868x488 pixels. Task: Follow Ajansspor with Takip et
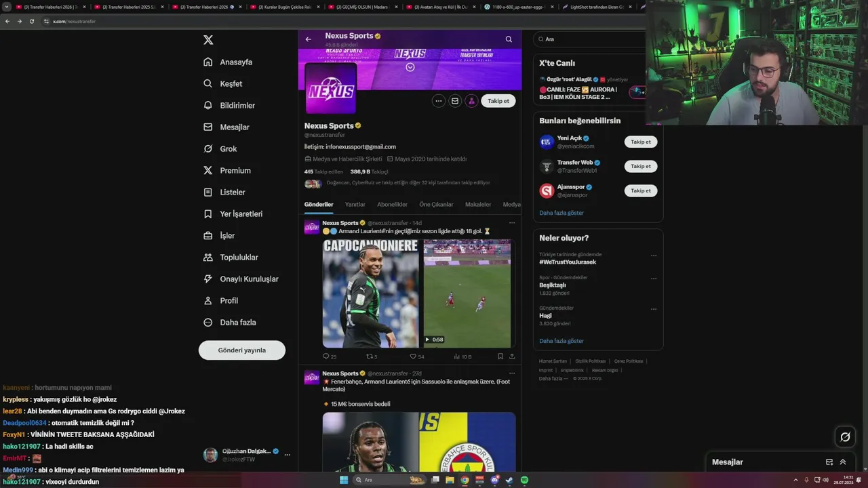[641, 190]
